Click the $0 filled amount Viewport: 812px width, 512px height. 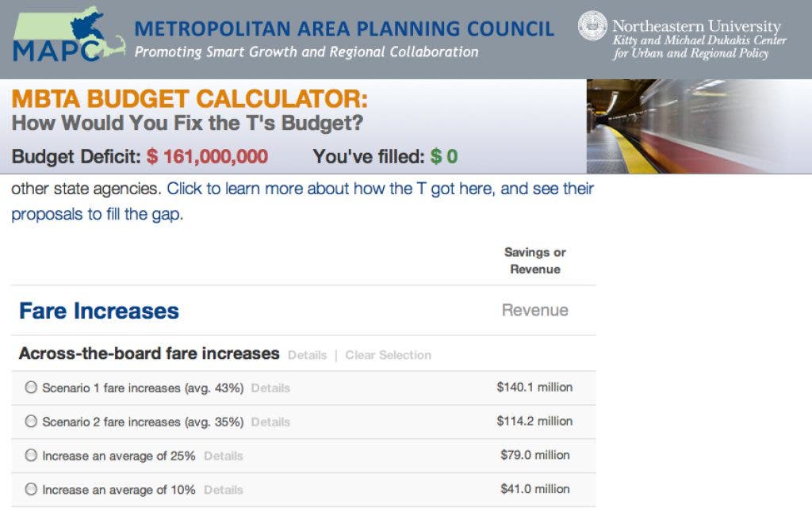click(x=444, y=156)
